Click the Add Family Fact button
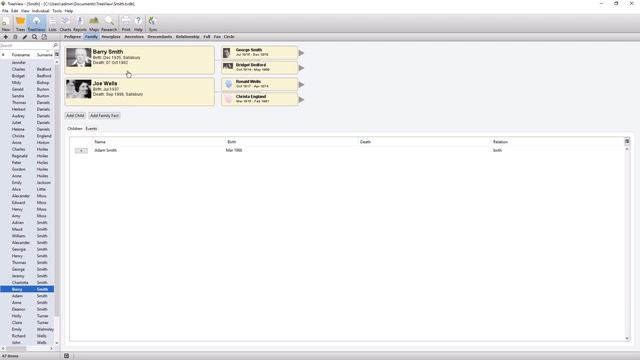The height and width of the screenshot is (360, 640). click(104, 116)
